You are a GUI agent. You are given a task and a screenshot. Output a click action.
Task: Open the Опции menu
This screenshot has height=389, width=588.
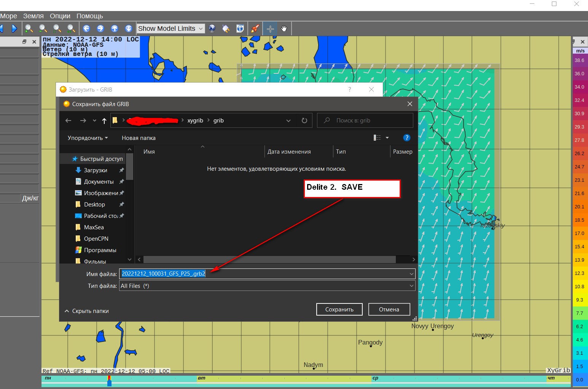[60, 16]
